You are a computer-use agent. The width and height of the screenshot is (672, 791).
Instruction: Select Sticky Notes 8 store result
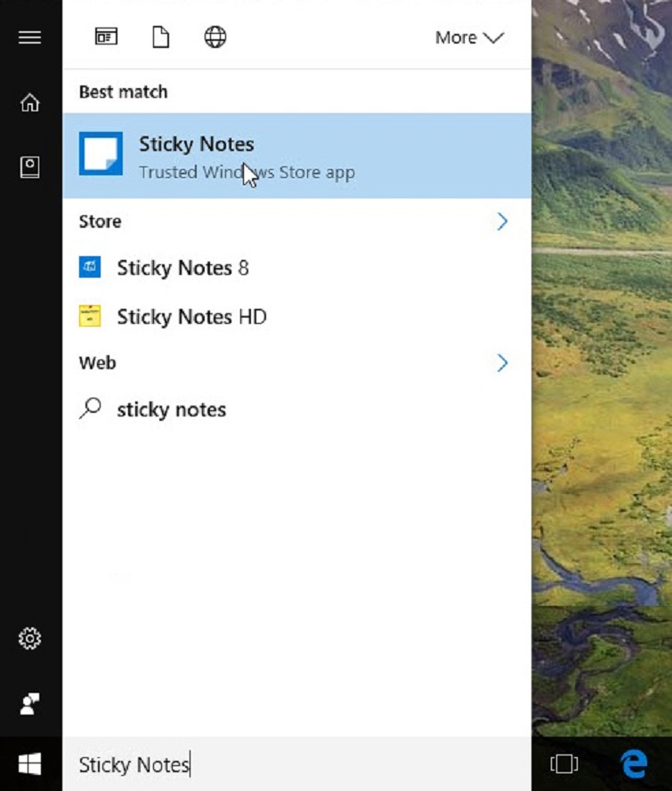[x=182, y=268]
